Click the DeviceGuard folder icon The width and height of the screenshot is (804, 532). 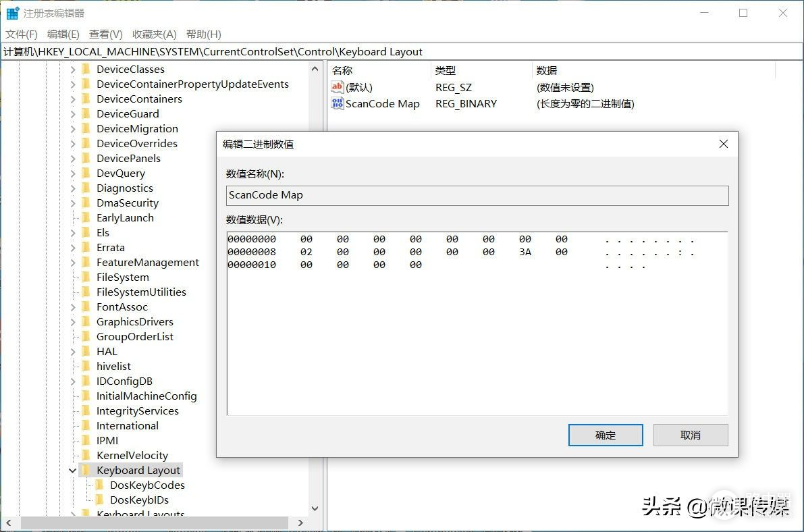[86, 114]
